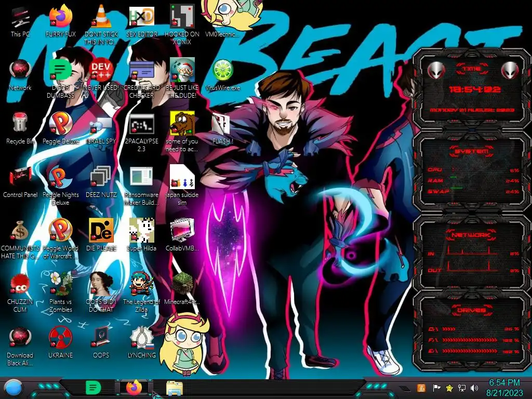This screenshot has height=399, width=532.
Task: Open the network tray icon
Action: [x=462, y=388]
